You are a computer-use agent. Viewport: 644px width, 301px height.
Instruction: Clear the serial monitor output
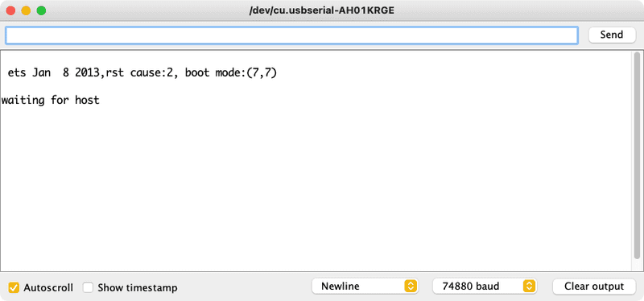(594, 287)
